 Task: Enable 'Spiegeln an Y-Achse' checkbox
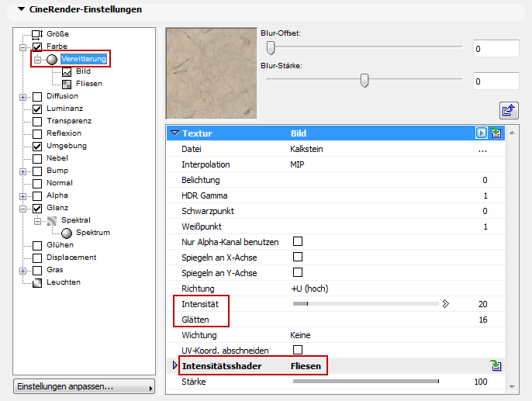coord(298,272)
